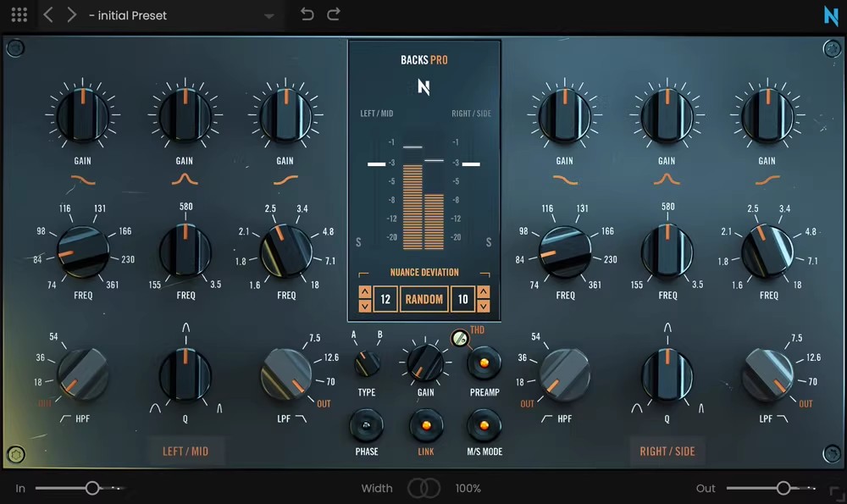Toggle the PREAMP button
Screen dimensions: 847x504
click(x=484, y=363)
